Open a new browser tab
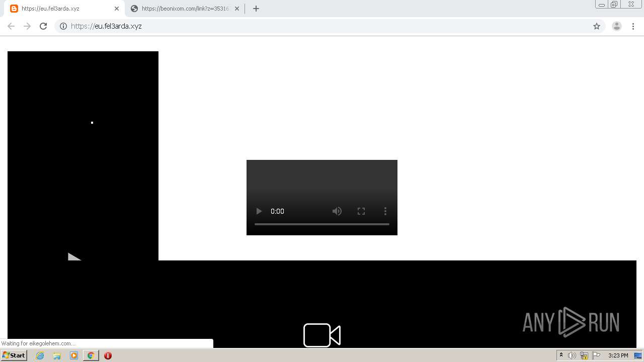Screen dimensions: 644x362 (256, 9)
